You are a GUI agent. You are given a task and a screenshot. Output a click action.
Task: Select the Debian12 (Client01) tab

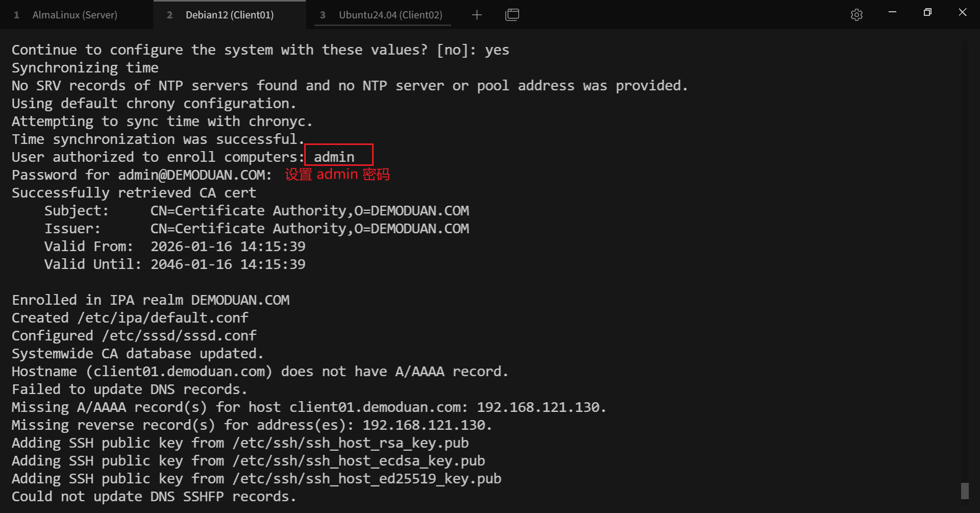[229, 15]
